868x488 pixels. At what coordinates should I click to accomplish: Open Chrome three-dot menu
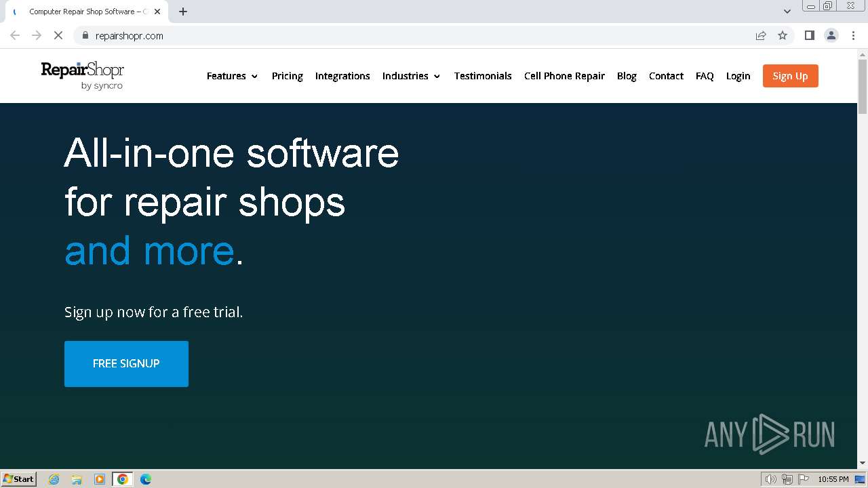tap(854, 35)
